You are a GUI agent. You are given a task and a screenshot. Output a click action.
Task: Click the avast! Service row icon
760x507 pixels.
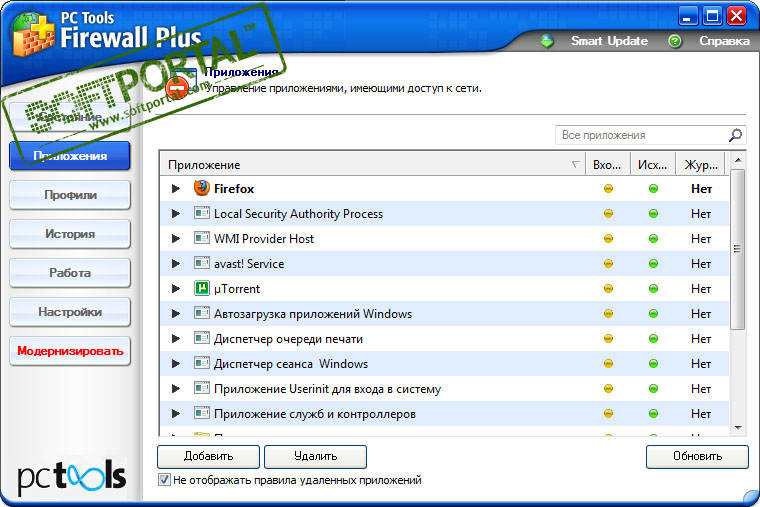(202, 263)
